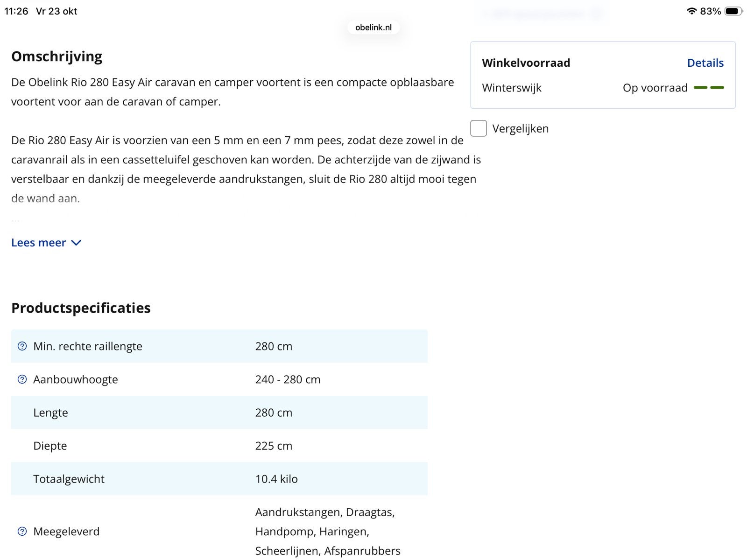747x560 pixels.
Task: Tick the Vergelijken checkbox
Action: point(479,128)
